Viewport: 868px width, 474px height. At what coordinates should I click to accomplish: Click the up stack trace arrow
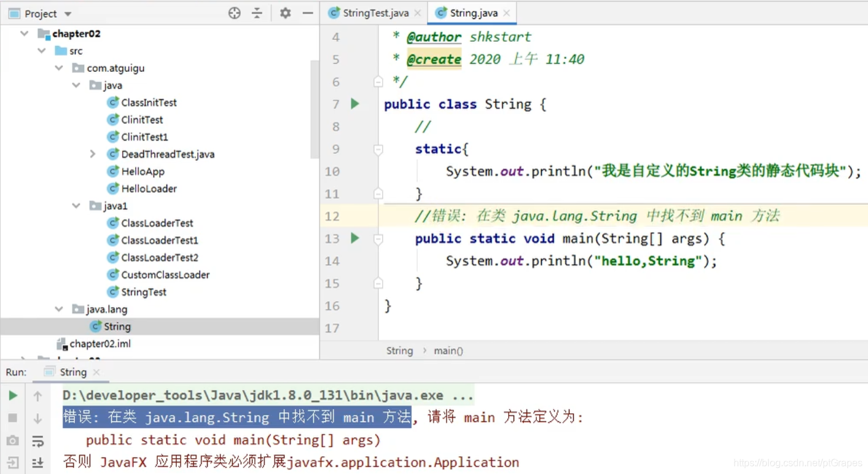pos(37,396)
